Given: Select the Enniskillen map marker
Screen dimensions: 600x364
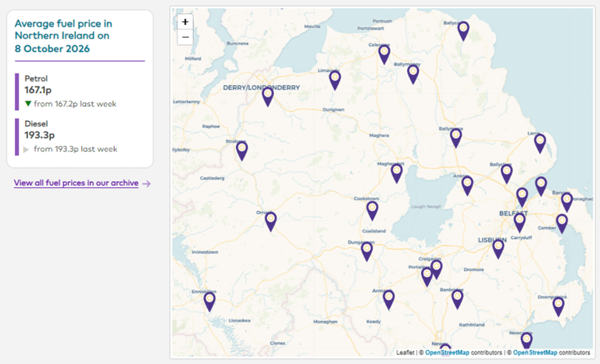Looking at the screenshot, I should click(209, 302).
